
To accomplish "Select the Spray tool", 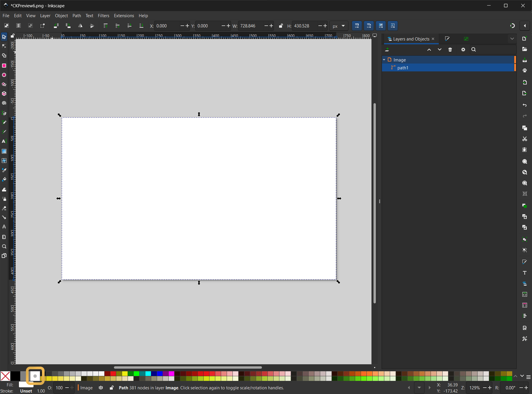I will pyautogui.click(x=4, y=199).
